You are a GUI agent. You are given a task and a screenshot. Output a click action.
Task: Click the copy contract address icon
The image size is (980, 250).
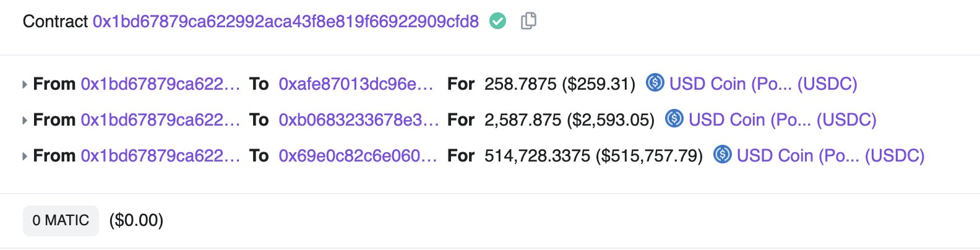tap(528, 21)
